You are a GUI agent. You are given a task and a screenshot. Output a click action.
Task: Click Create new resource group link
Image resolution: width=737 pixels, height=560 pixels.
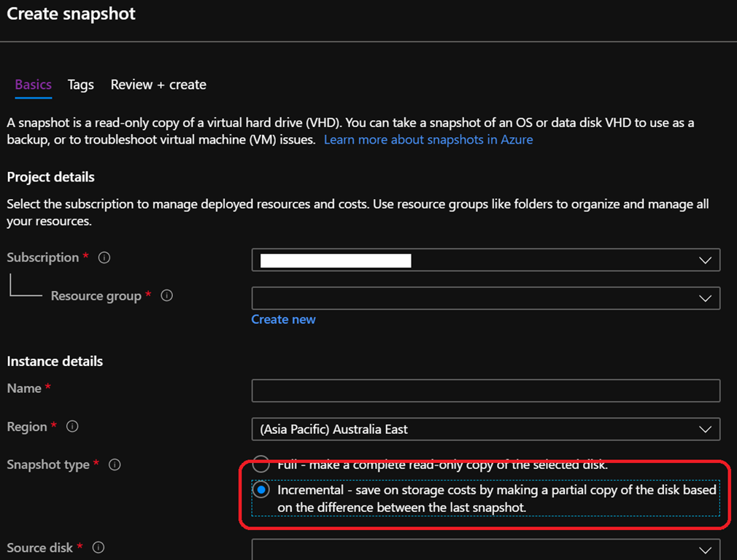(x=283, y=319)
